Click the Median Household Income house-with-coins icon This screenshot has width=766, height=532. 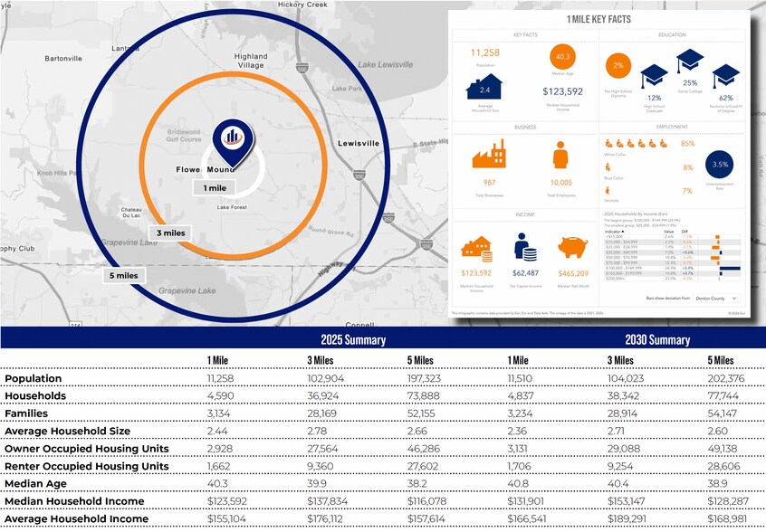(476, 247)
